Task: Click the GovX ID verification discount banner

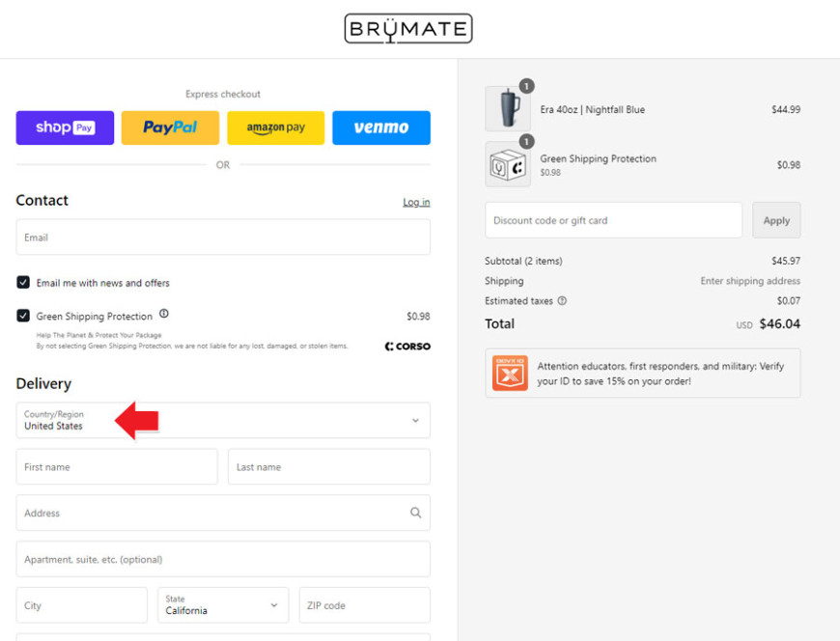Action: coord(643,373)
